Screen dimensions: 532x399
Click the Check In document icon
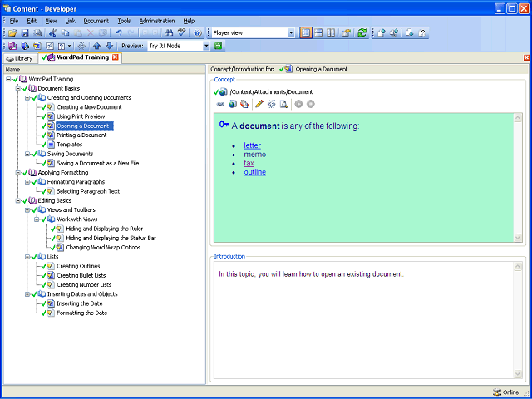(382, 33)
